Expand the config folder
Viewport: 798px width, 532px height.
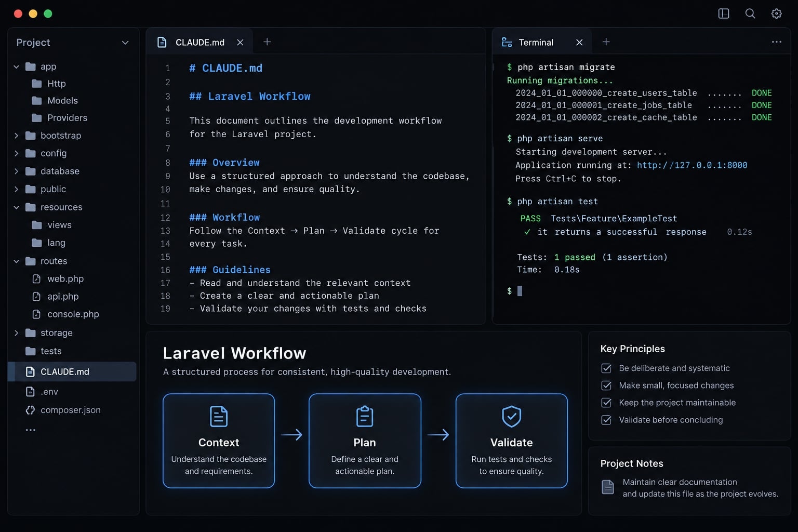[16, 153]
